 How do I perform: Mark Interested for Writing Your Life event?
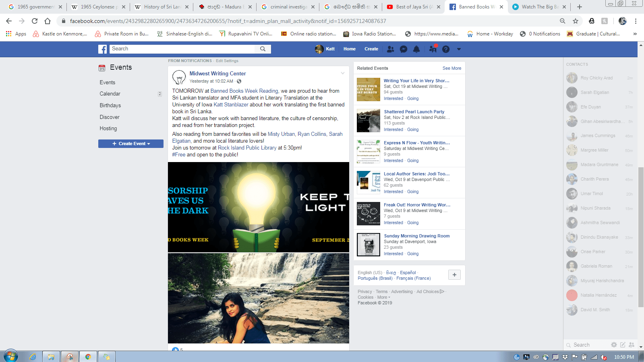point(393,98)
